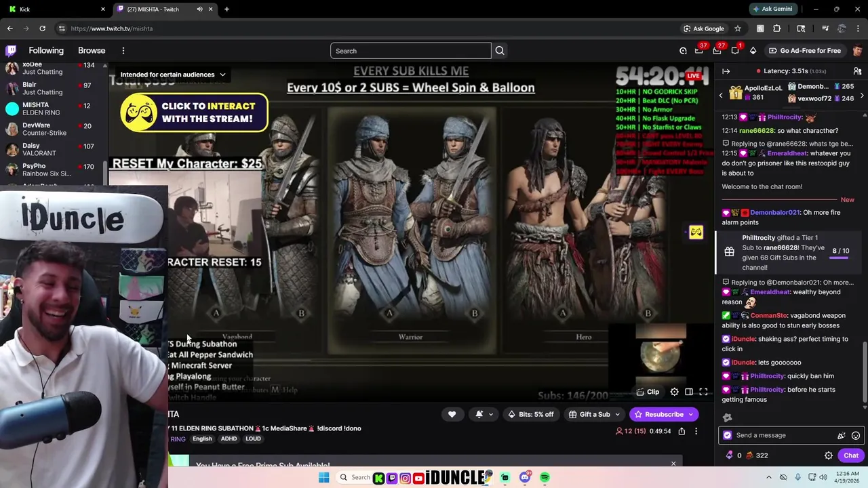This screenshot has width=868, height=488.
Task: Click Ask Google in address bar
Action: tap(704, 28)
